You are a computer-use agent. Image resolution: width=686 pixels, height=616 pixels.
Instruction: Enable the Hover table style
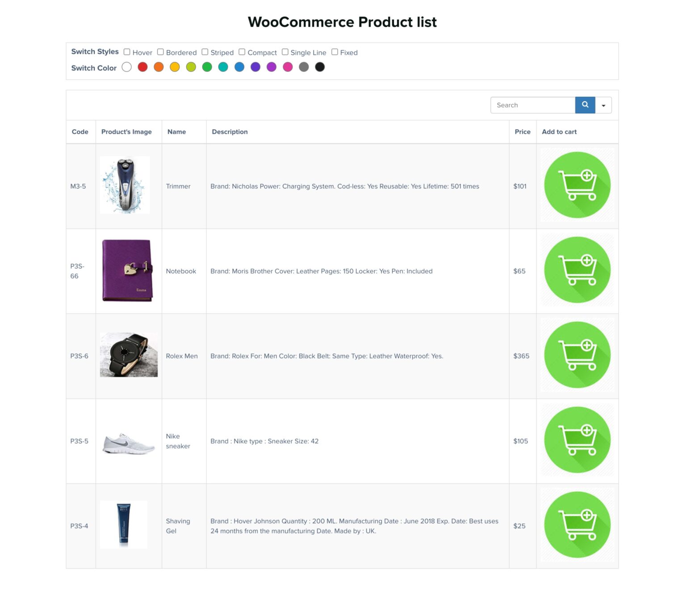pyautogui.click(x=127, y=52)
